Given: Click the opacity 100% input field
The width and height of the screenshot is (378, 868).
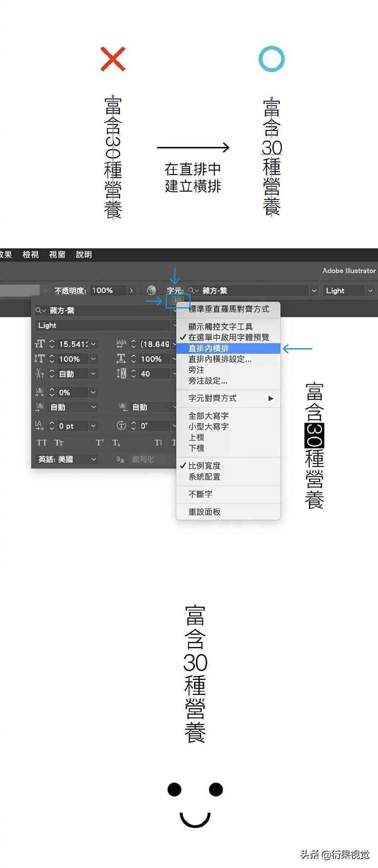Looking at the screenshot, I should tap(109, 290).
